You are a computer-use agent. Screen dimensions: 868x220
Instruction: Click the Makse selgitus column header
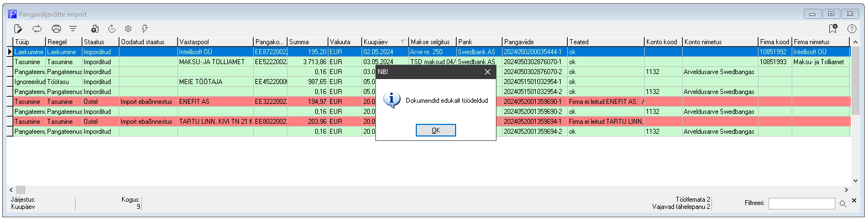pyautogui.click(x=432, y=42)
